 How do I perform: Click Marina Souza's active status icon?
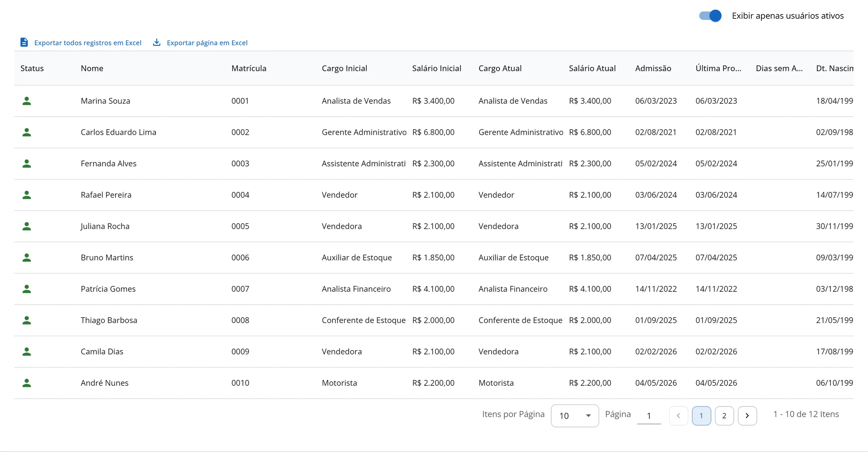pyautogui.click(x=27, y=101)
